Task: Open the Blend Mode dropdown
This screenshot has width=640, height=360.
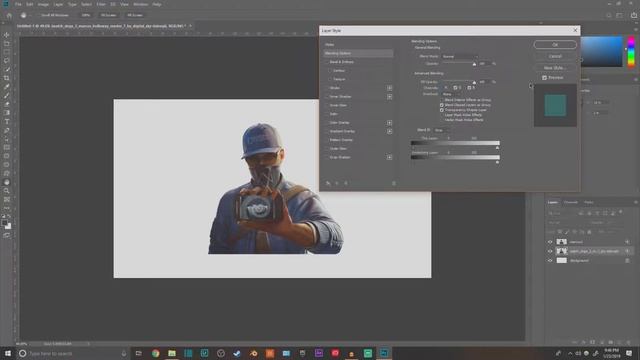Action: point(460,56)
